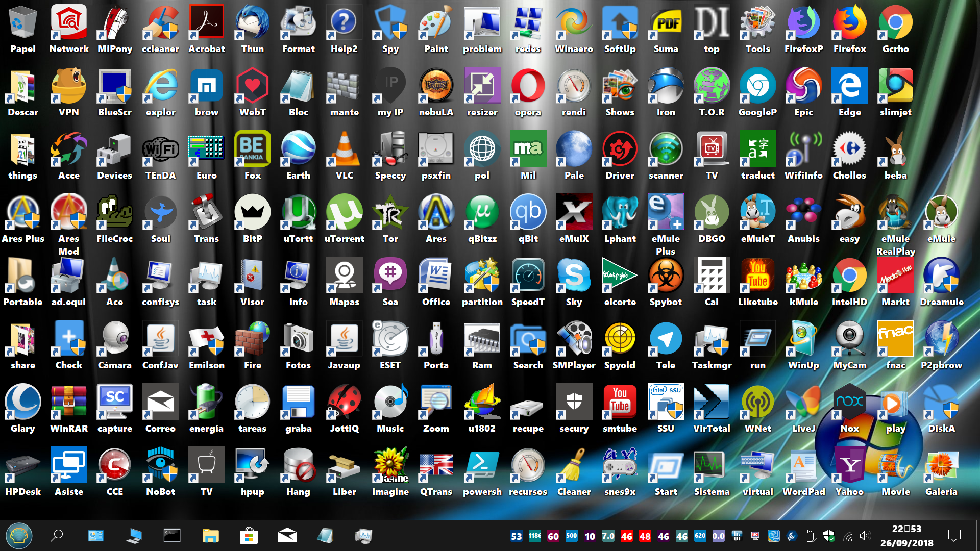Open the Windows Defender shield tray icon
The width and height of the screenshot is (980, 551).
tap(829, 536)
